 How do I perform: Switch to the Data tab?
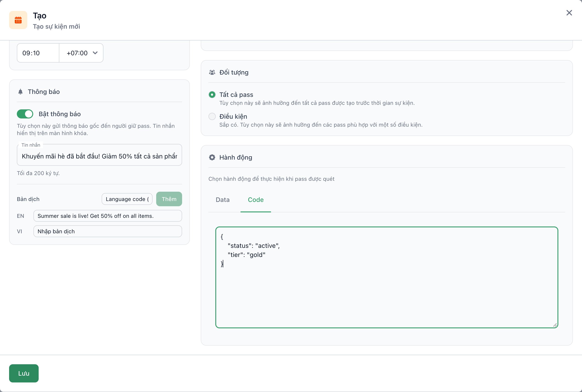tap(223, 200)
